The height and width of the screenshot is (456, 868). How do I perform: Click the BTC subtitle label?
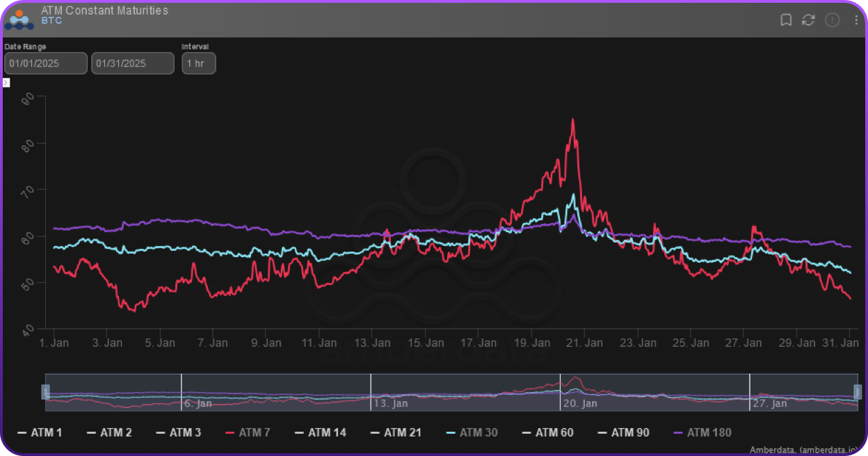pyautogui.click(x=51, y=21)
